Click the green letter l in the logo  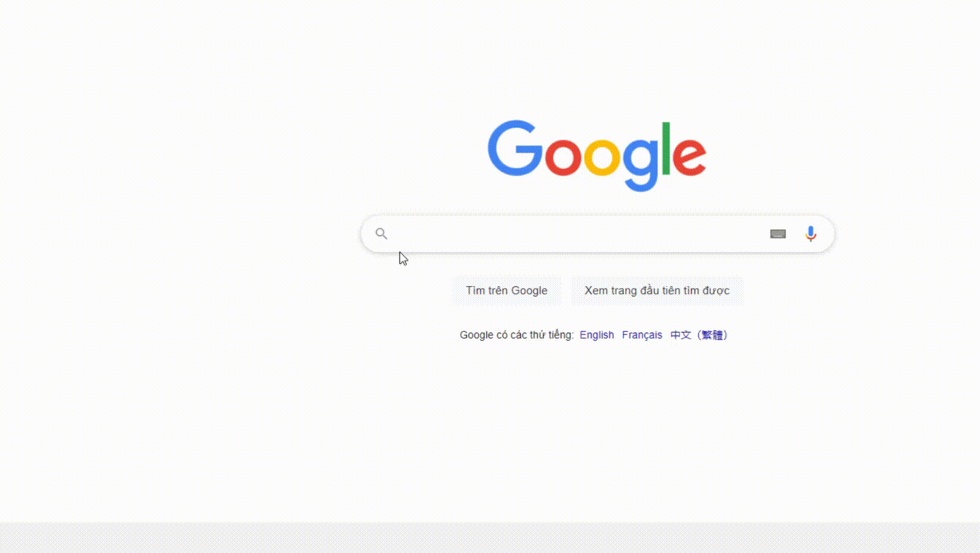(x=666, y=148)
